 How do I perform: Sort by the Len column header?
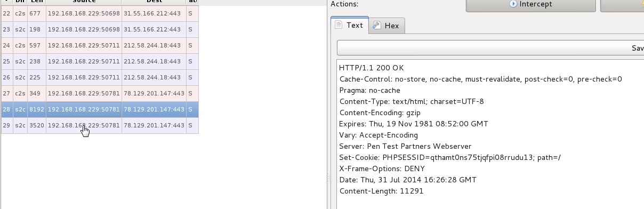36,2
